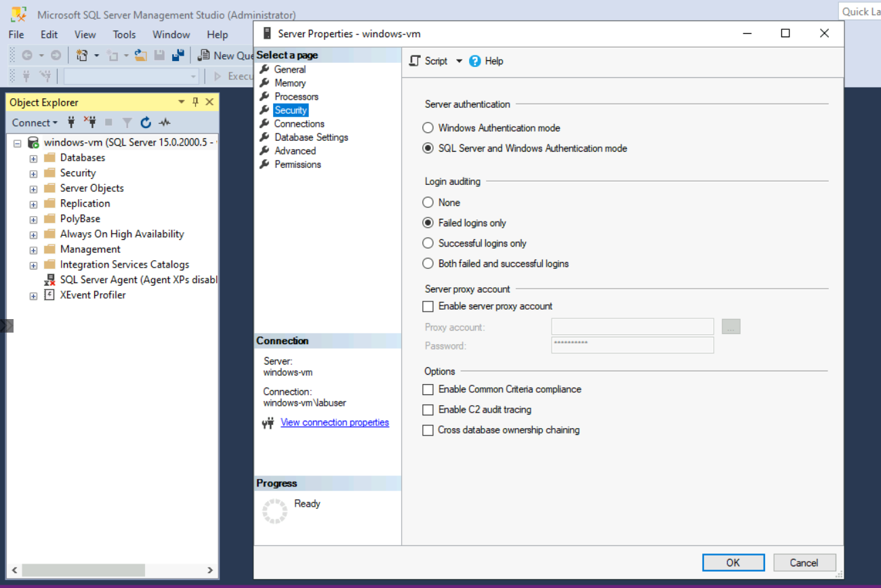Select the Database Settings page
This screenshot has height=588, width=881.
pos(311,138)
